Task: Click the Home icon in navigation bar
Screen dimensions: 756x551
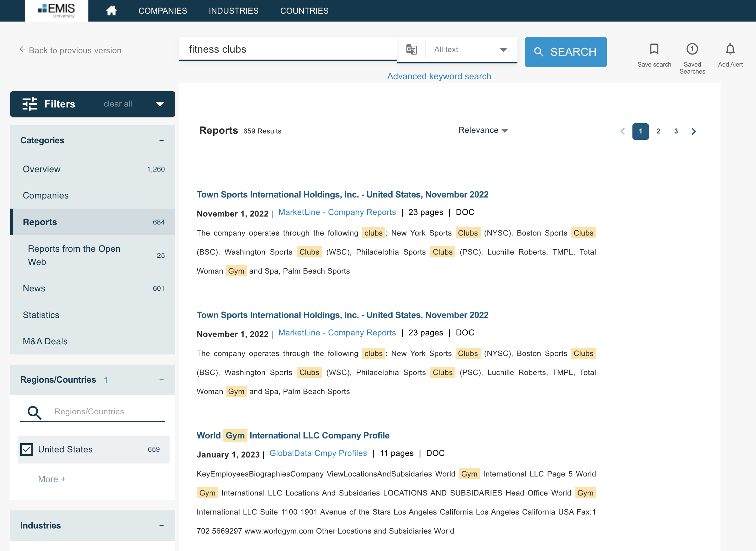Action: [111, 10]
